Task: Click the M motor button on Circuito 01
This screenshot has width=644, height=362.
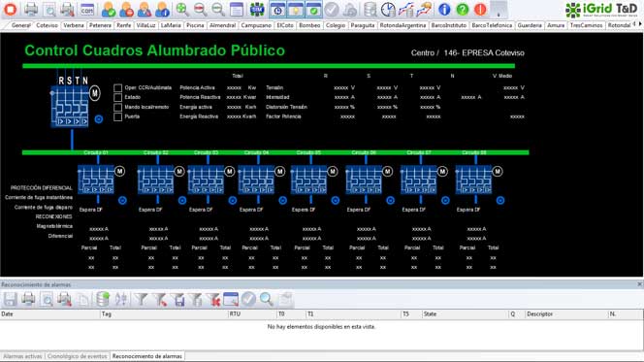Action: click(x=119, y=172)
